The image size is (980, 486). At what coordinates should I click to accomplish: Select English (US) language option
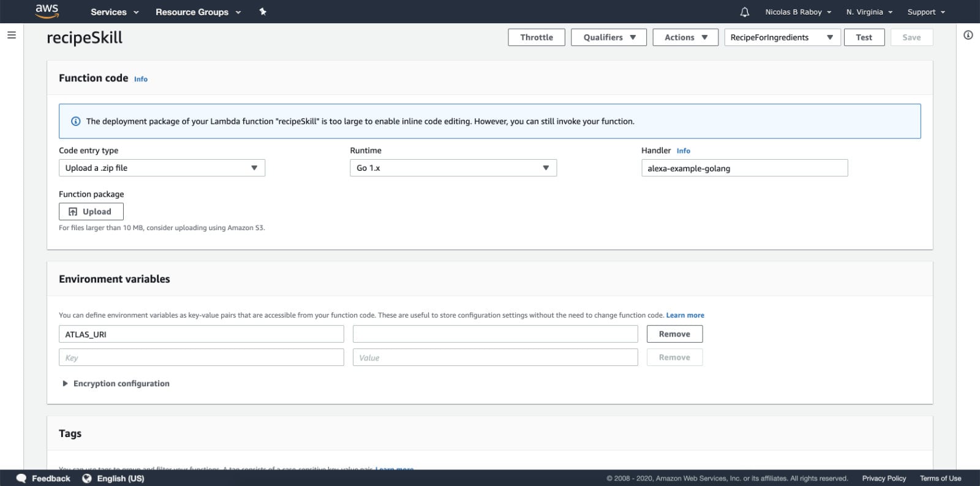click(121, 479)
